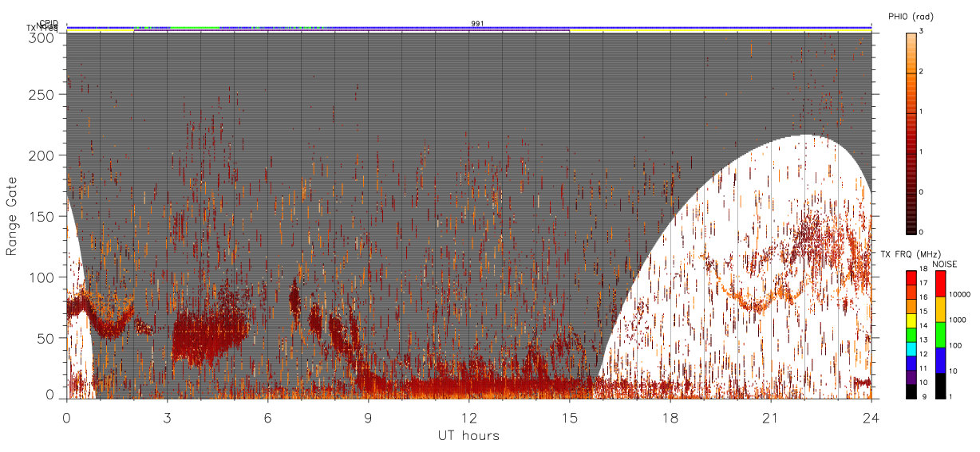The image size is (980, 452).
Task: Click the green NOISE swatch between 100 and 1000
Action: click(939, 335)
